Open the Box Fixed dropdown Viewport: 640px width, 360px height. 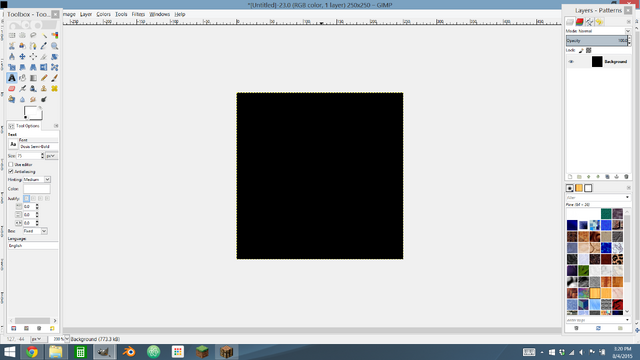point(35,231)
